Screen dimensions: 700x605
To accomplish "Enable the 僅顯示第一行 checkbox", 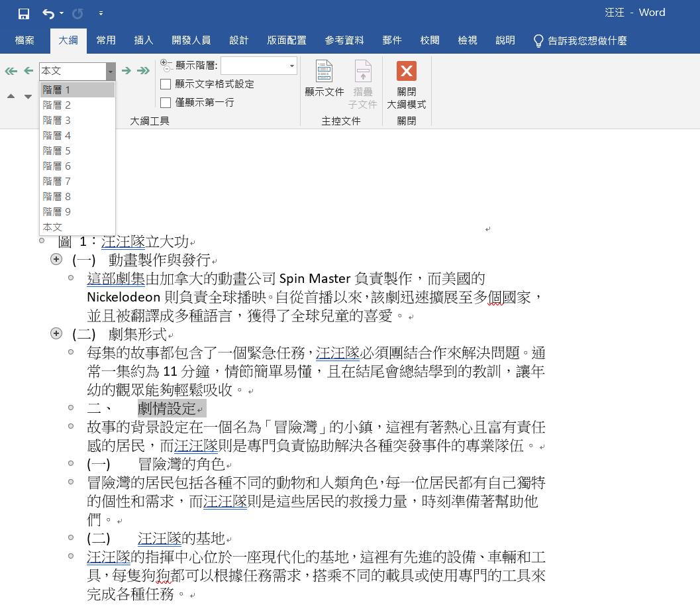I will 166,102.
